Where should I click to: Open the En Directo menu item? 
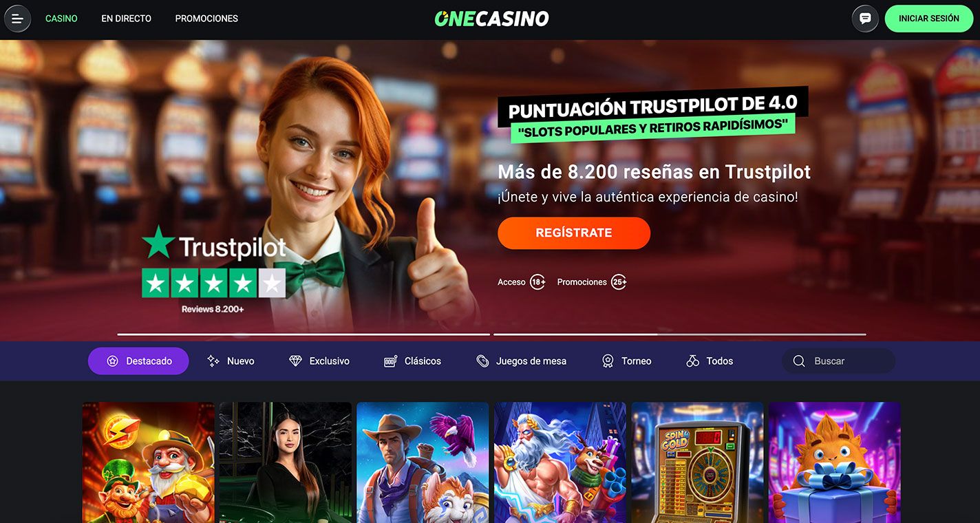pyautogui.click(x=126, y=19)
